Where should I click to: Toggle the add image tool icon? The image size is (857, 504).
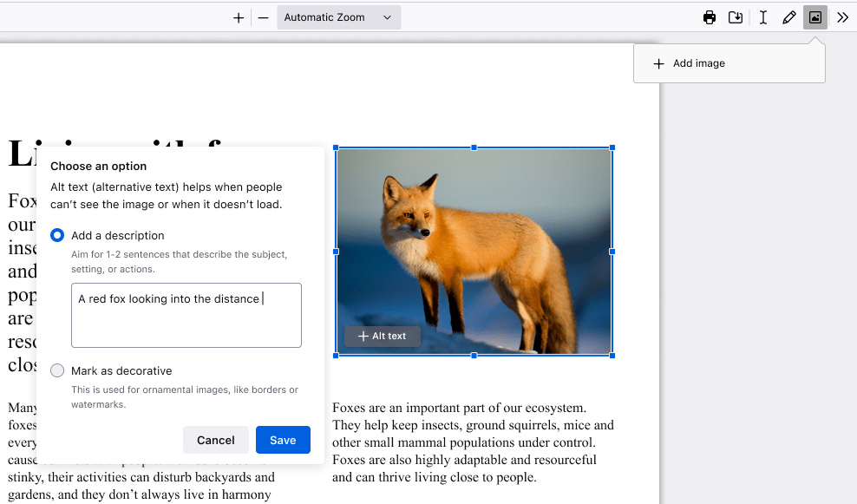pyautogui.click(x=814, y=17)
